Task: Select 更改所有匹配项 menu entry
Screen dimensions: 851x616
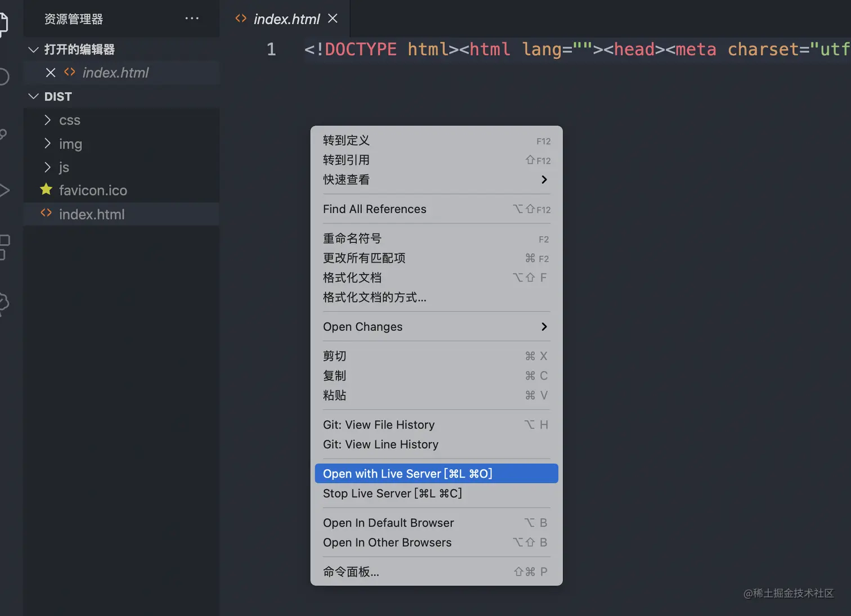Action: [436, 258]
